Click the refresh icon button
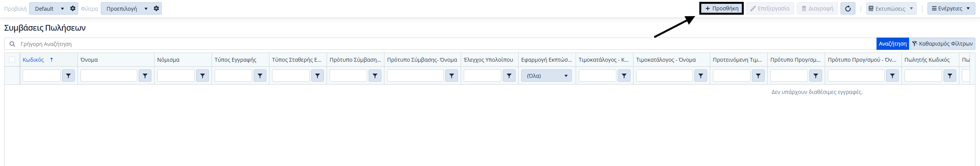This screenshot has height=166, width=980. coord(848,8)
